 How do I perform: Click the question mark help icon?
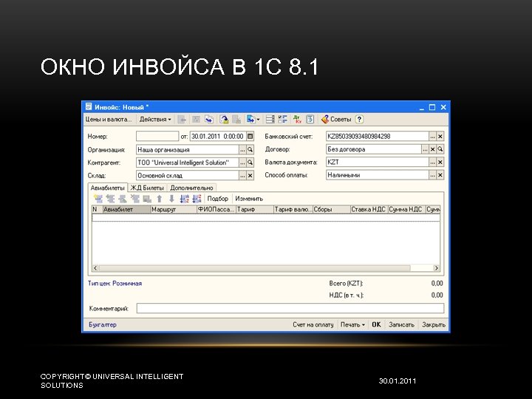click(359, 120)
